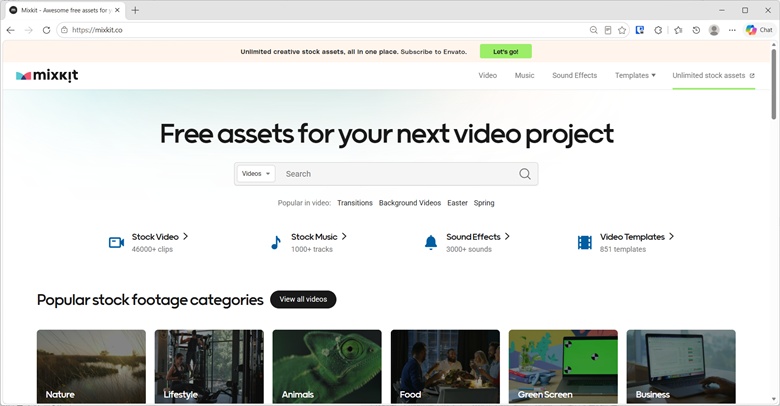Click the Let's go! button

pos(505,51)
